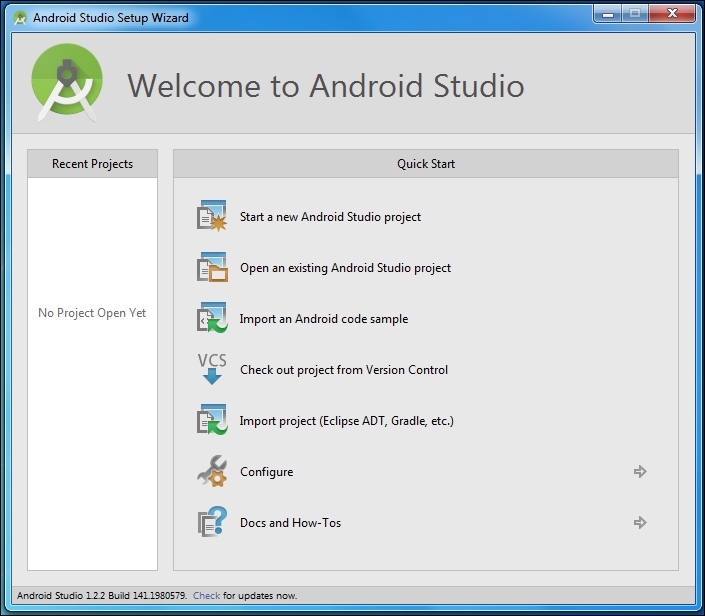This screenshot has width=705, height=616.
Task: Start a new Android Studio project
Action: click(330, 217)
